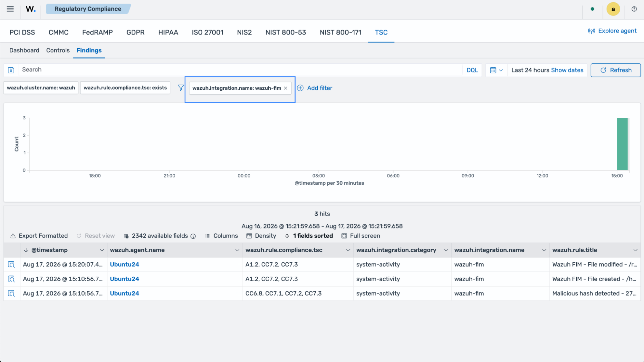Switch to the CMMC tab

click(59, 32)
